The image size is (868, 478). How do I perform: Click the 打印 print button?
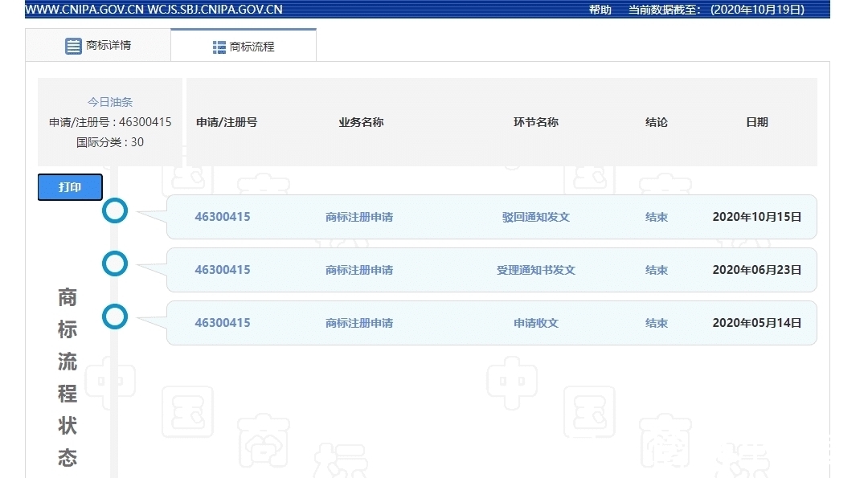click(70, 187)
